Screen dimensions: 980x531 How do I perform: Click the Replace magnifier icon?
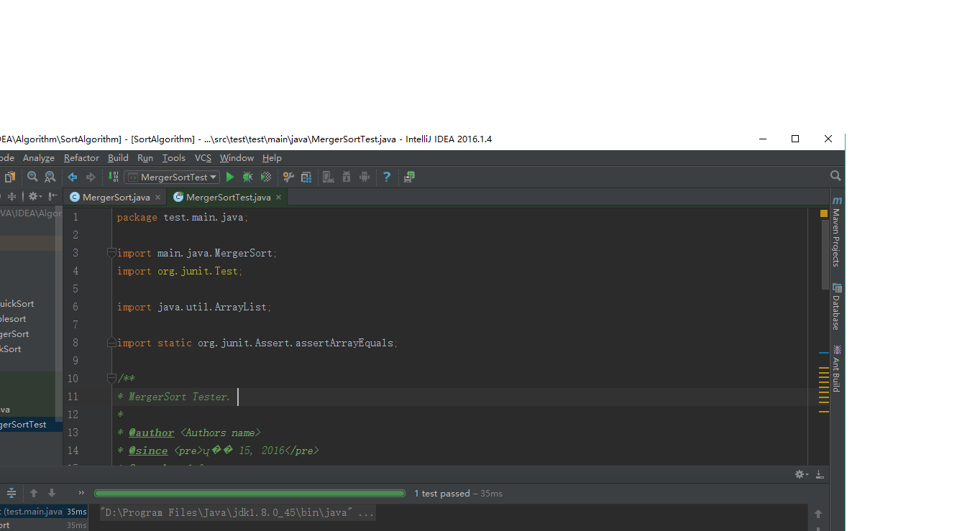pyautogui.click(x=50, y=177)
